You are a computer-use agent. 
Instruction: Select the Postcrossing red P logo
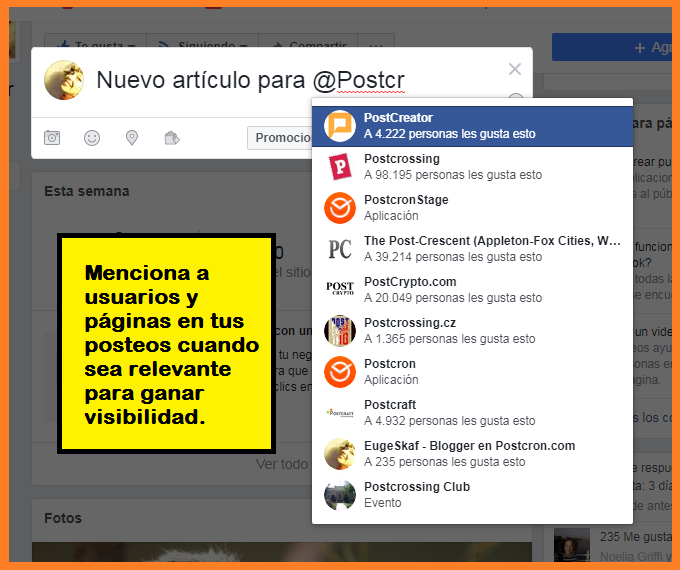point(340,167)
